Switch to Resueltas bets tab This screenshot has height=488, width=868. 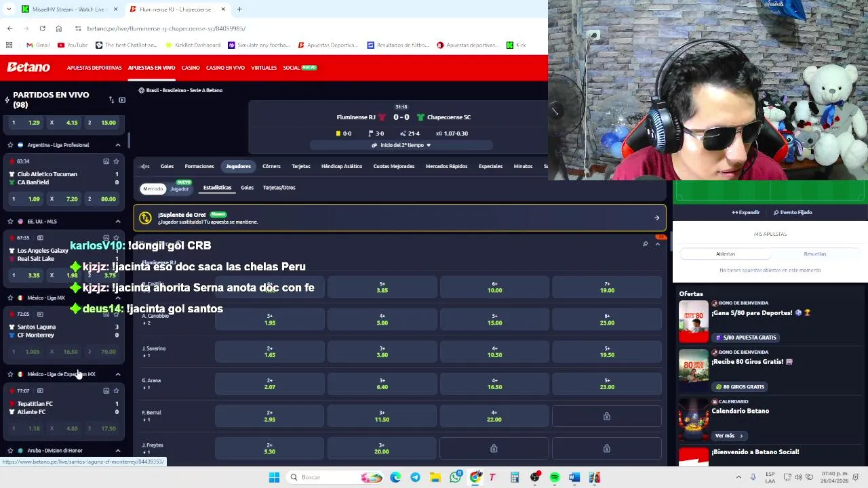(x=815, y=253)
